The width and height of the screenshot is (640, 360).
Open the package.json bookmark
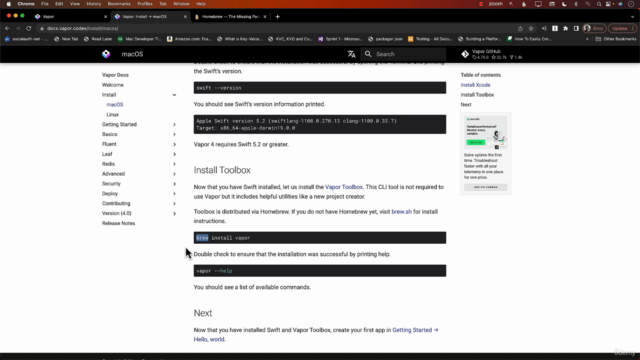click(385, 39)
